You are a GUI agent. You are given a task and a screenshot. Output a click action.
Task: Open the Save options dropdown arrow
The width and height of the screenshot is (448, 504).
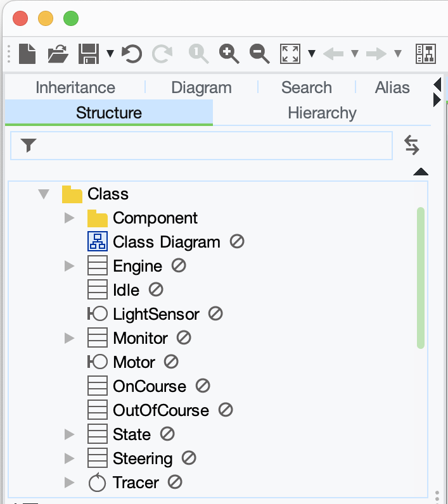click(110, 54)
